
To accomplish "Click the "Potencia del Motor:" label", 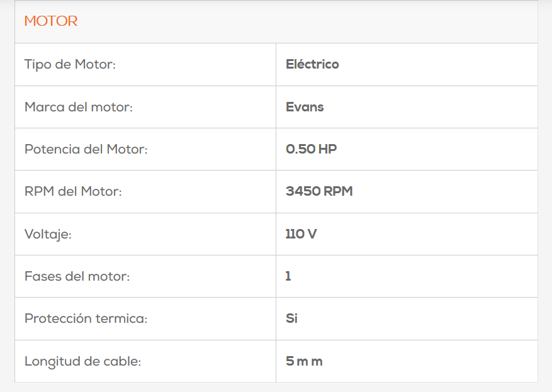I will coord(86,150).
